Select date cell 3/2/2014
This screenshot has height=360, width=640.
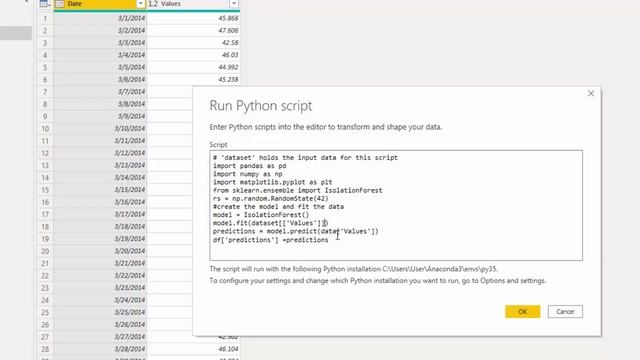click(x=100, y=31)
